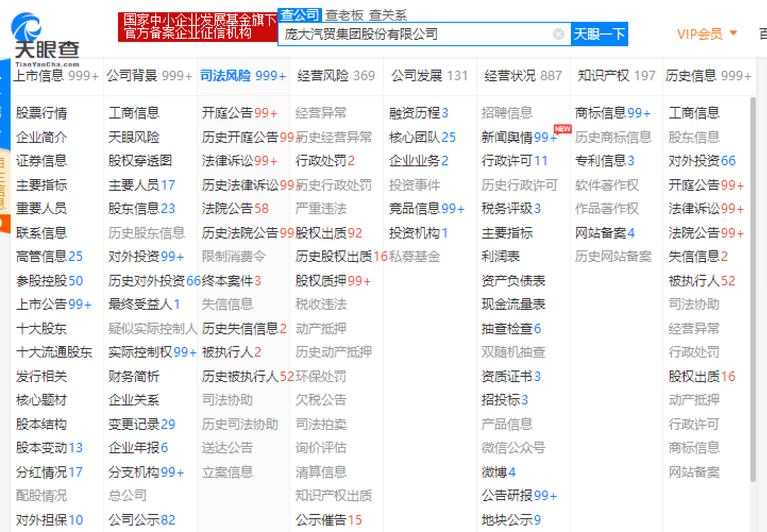
Task: Open the 股权穿透图 link
Action: (x=140, y=161)
